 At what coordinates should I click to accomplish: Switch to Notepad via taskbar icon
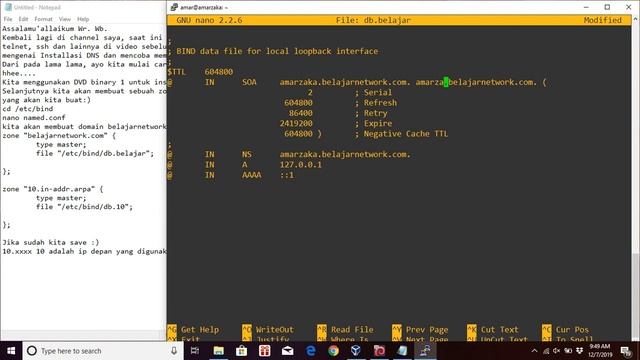tap(402, 351)
